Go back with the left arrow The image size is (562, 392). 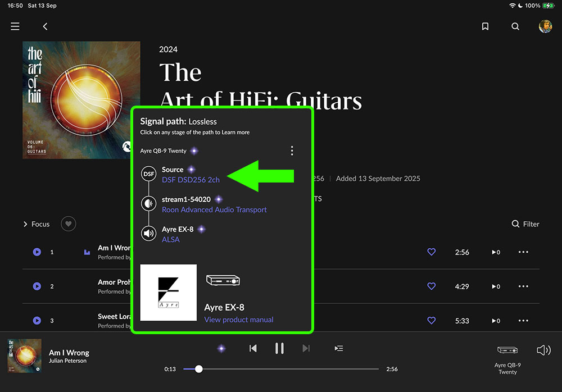(45, 26)
